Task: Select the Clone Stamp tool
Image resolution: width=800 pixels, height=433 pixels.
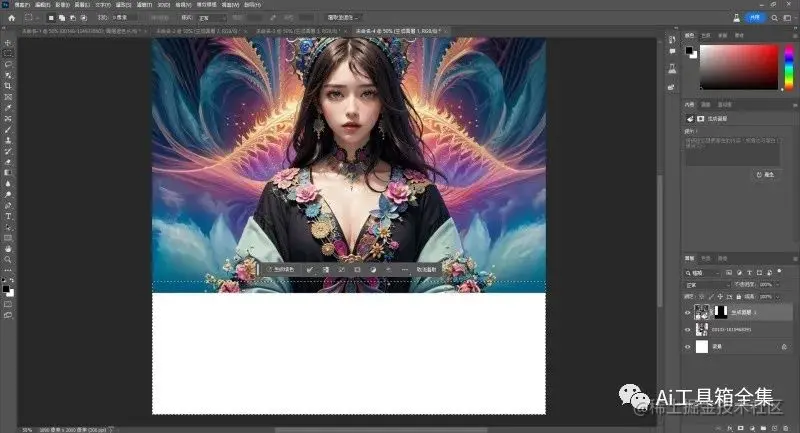Action: pos(8,140)
